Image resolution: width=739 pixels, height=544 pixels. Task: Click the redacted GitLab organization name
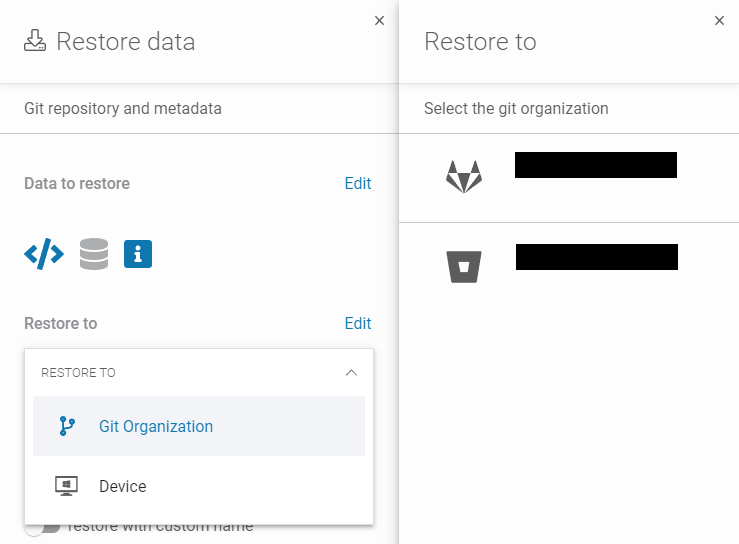(x=596, y=165)
